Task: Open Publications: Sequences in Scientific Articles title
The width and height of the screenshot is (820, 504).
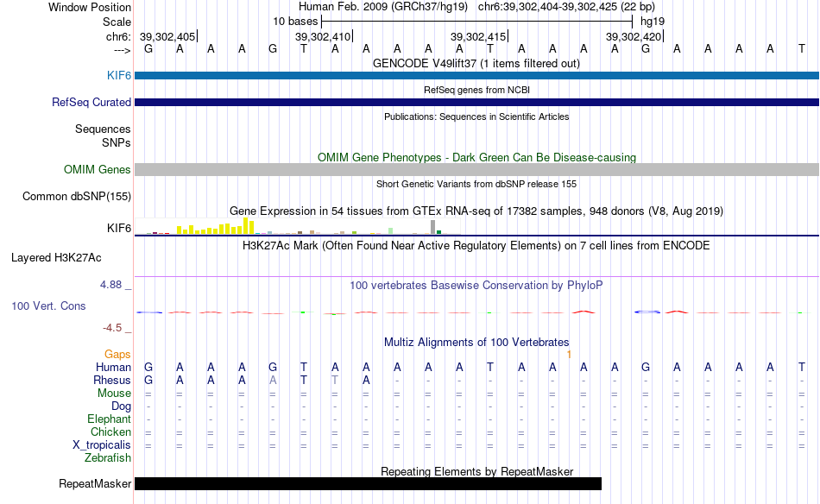Action: point(476,117)
